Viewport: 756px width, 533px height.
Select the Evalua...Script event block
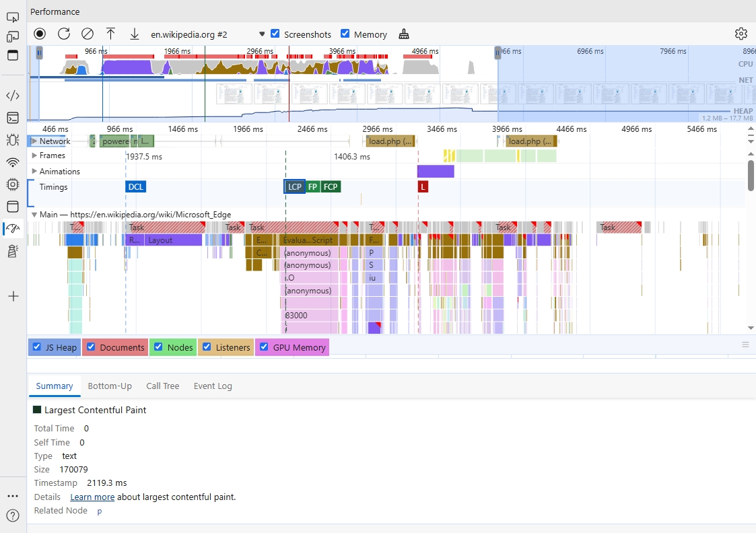click(309, 240)
